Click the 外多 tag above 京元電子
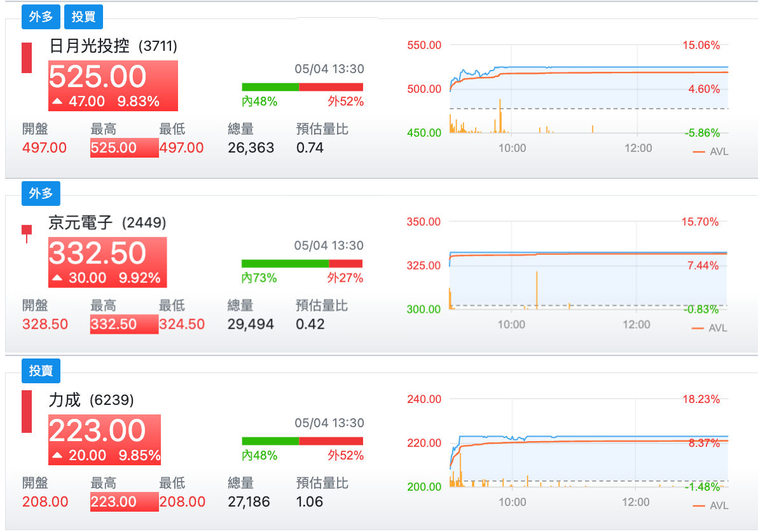The width and height of the screenshot is (758, 532). click(41, 193)
